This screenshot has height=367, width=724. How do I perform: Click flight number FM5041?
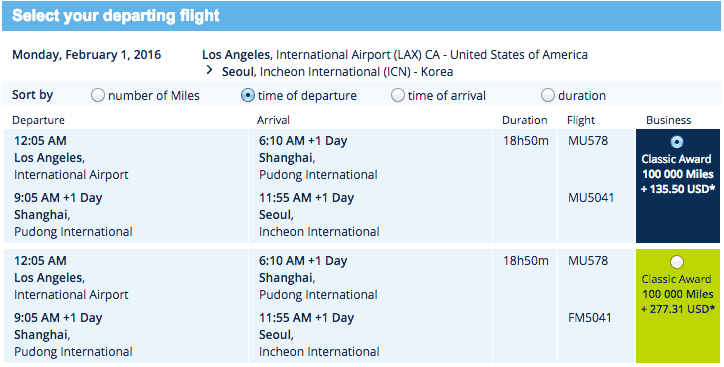590,318
